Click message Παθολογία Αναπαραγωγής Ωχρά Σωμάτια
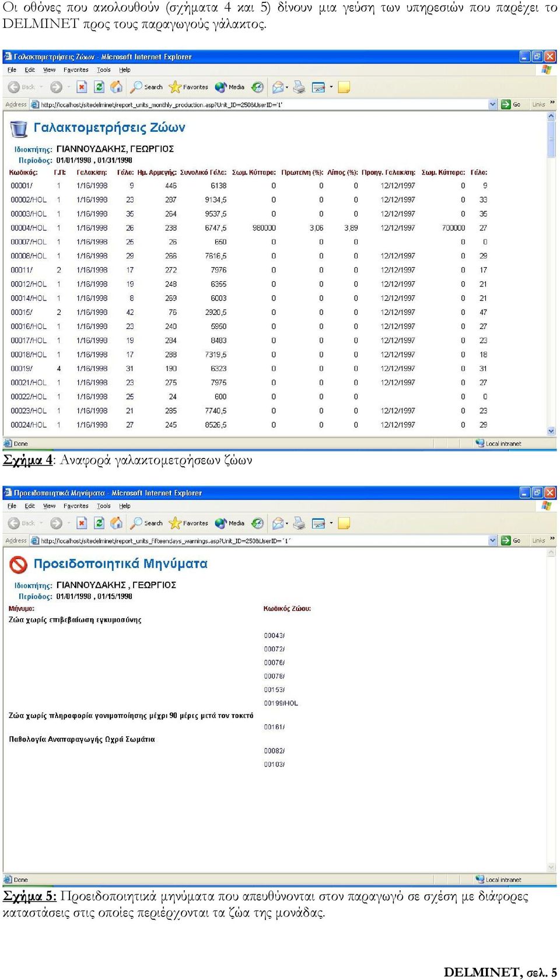 (82, 739)
